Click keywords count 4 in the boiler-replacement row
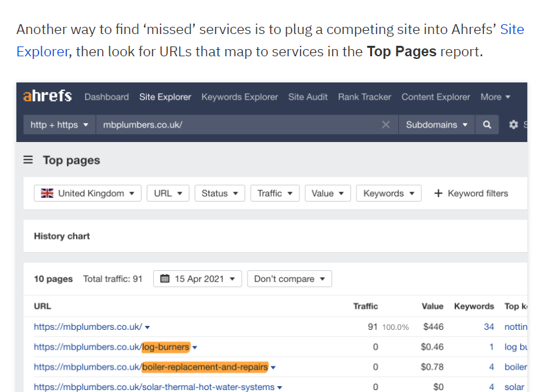Screen dimensions: 545x392 [491, 367]
